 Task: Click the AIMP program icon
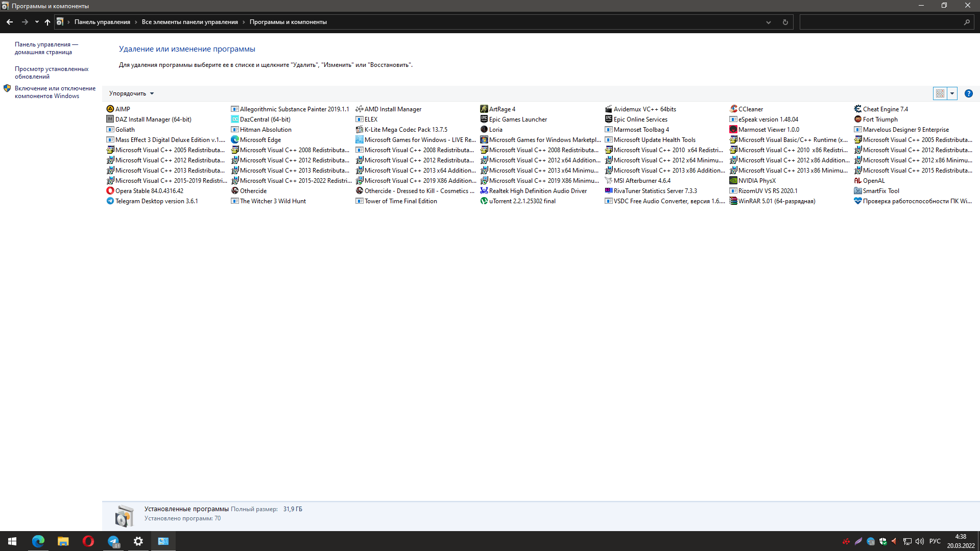(110, 109)
